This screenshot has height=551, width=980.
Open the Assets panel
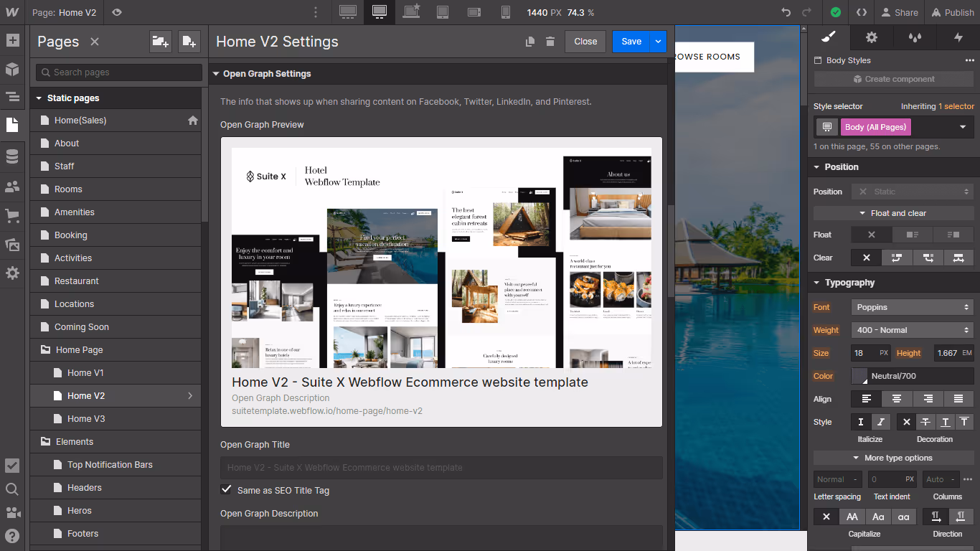[x=11, y=244]
